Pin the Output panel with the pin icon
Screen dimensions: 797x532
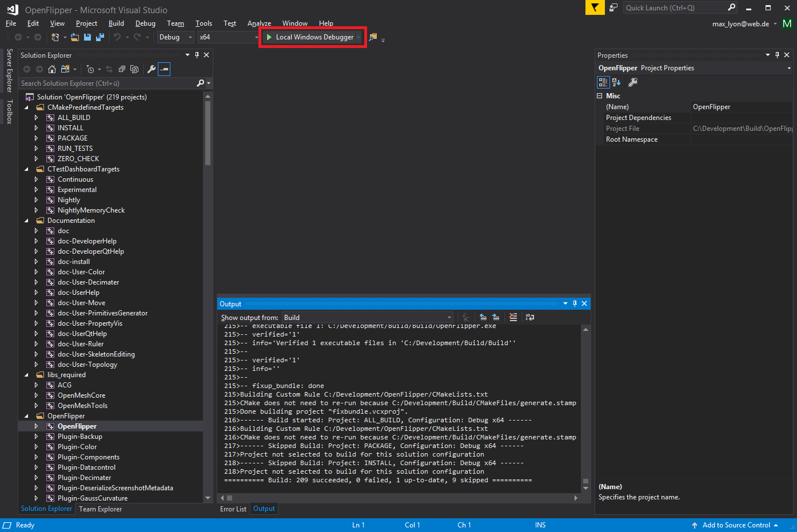(575, 303)
